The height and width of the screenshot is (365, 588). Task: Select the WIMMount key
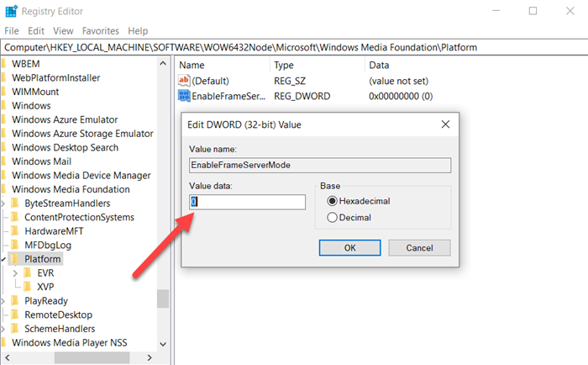click(x=35, y=92)
